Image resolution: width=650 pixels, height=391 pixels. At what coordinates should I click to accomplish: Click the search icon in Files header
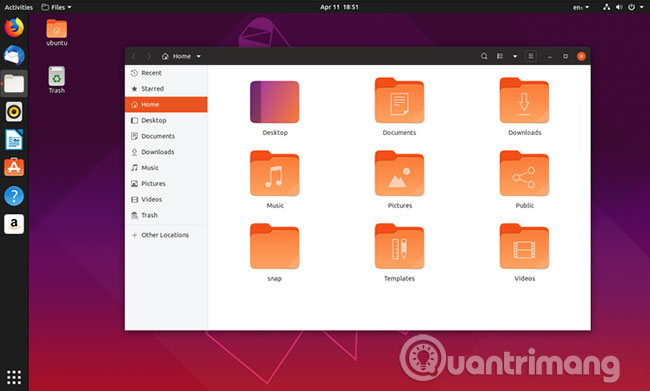(484, 56)
